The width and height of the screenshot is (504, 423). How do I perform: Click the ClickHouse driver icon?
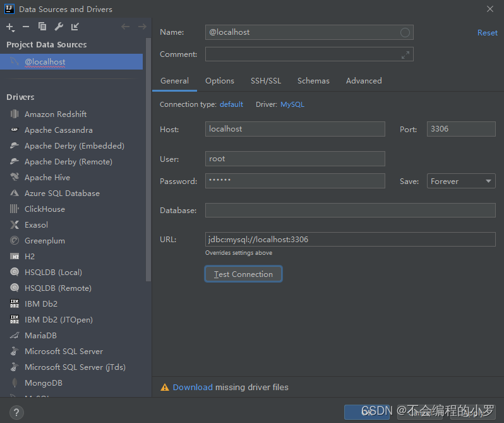(x=14, y=209)
